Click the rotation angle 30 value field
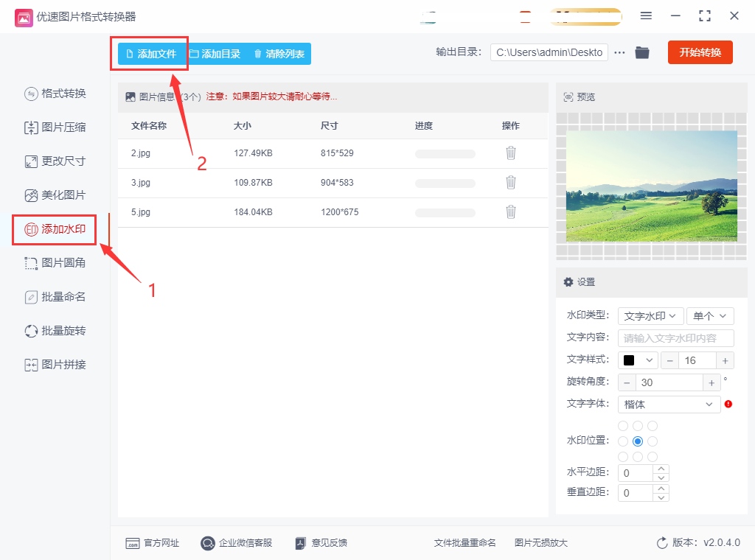 click(x=669, y=382)
